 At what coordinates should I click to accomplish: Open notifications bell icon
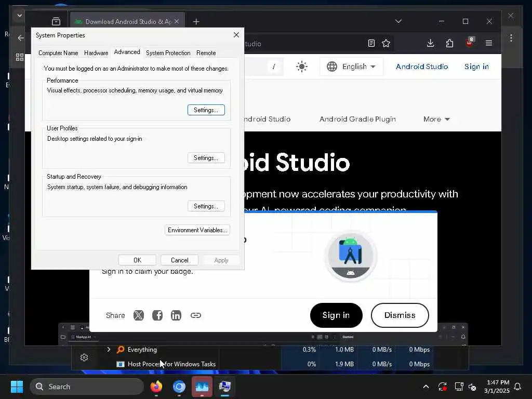point(518,387)
